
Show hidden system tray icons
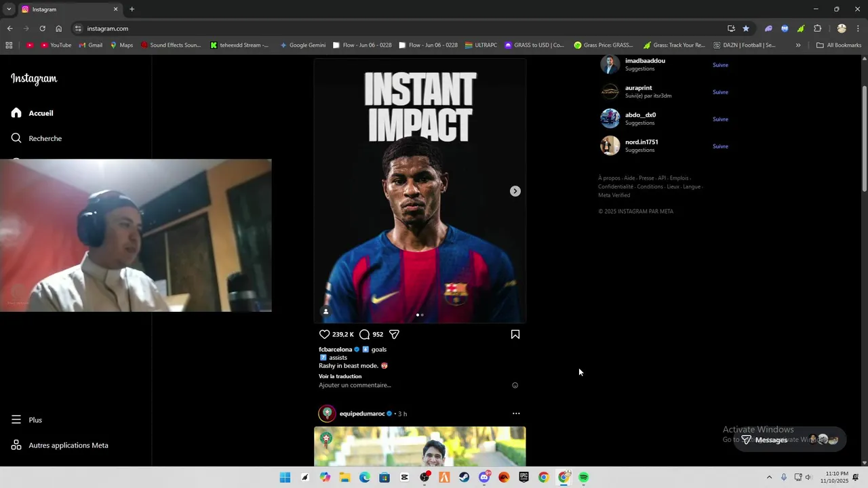pos(769,477)
